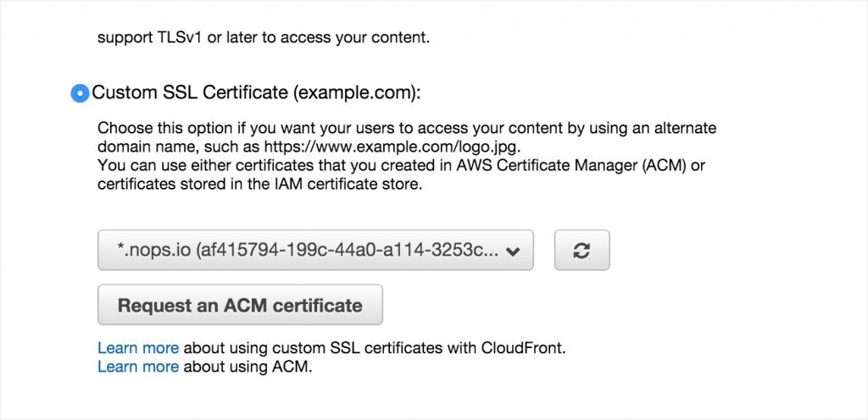The height and width of the screenshot is (420, 868).
Task: Open Learn more about custom SSL certificates with CloudFront
Action: click(x=138, y=349)
